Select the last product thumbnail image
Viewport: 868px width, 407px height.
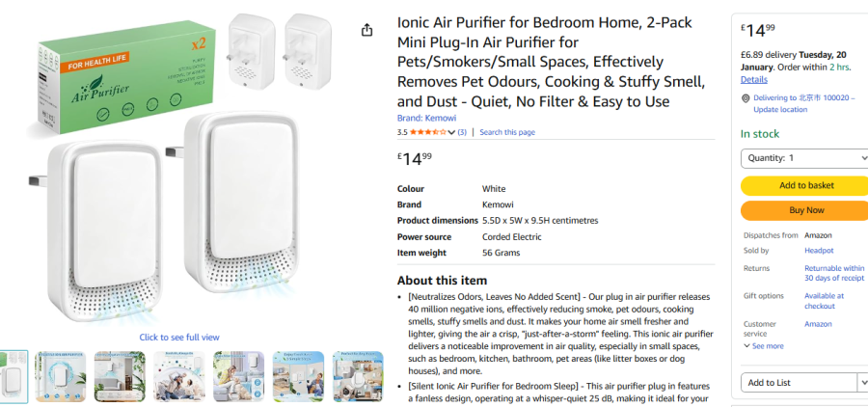point(358,376)
